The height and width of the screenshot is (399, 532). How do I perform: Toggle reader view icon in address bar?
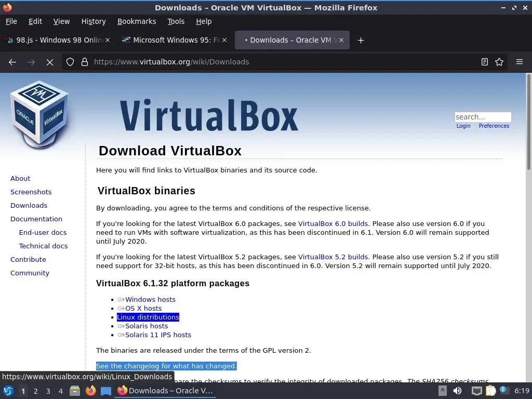(485, 62)
